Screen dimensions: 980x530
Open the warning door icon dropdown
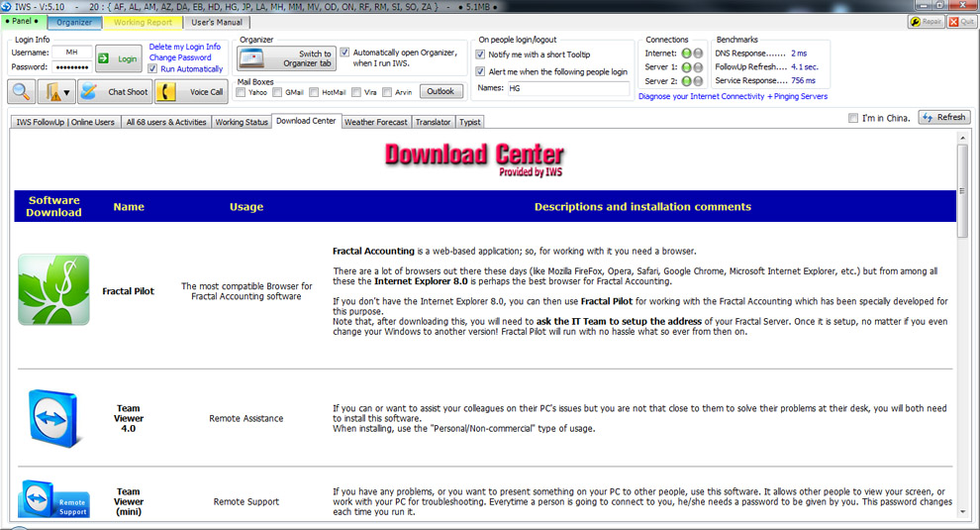click(x=56, y=91)
